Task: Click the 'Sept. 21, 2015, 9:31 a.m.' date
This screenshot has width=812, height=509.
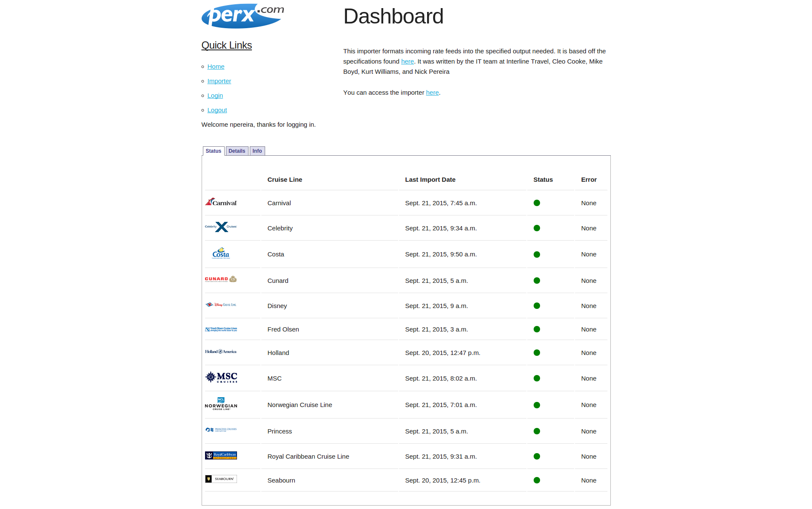Action: point(441,457)
